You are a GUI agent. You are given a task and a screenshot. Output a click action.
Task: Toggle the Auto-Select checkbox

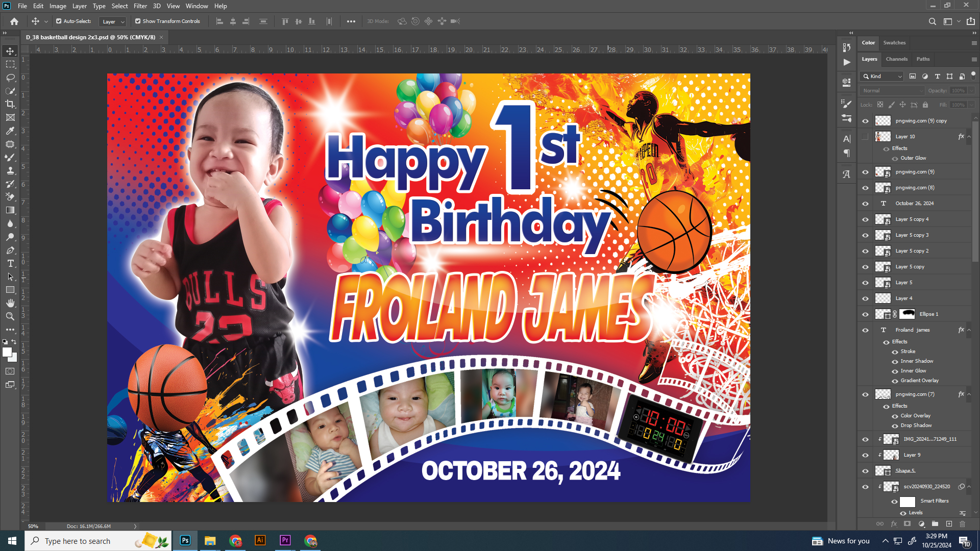click(x=59, y=21)
